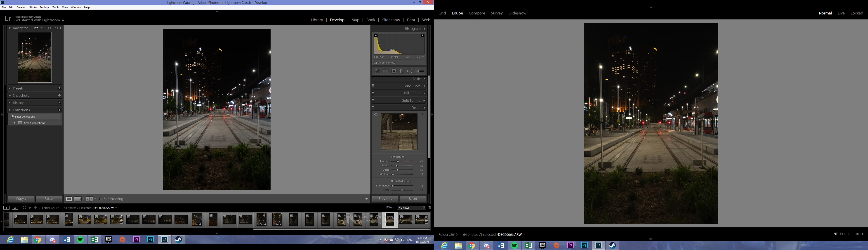Click the Reset button

coord(413,199)
